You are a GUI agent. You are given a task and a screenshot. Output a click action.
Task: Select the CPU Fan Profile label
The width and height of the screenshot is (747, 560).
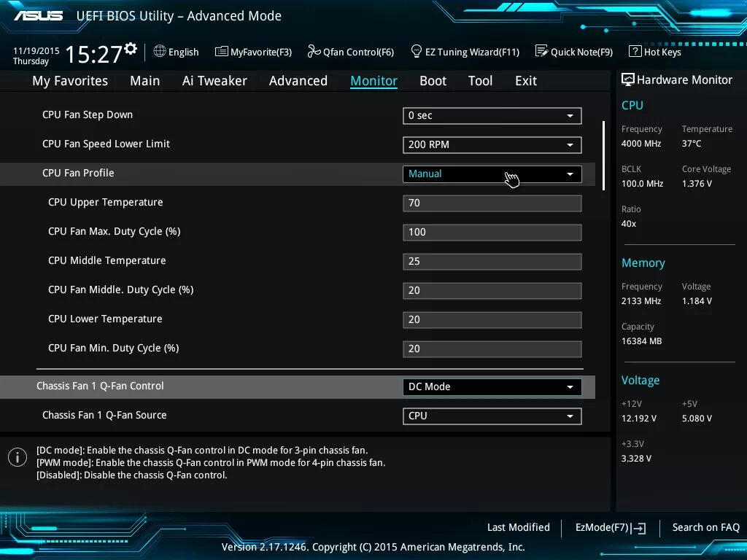pos(78,173)
